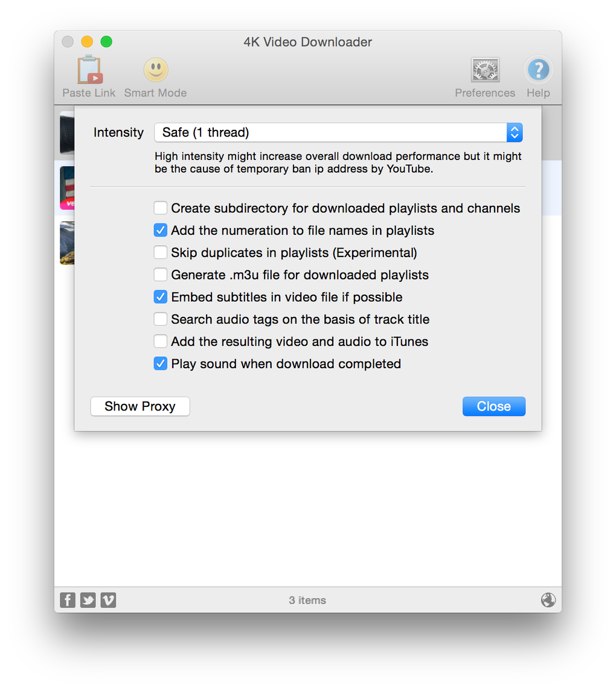Check Add the resulting video to iTunes
This screenshot has width=616, height=690.
[160, 341]
